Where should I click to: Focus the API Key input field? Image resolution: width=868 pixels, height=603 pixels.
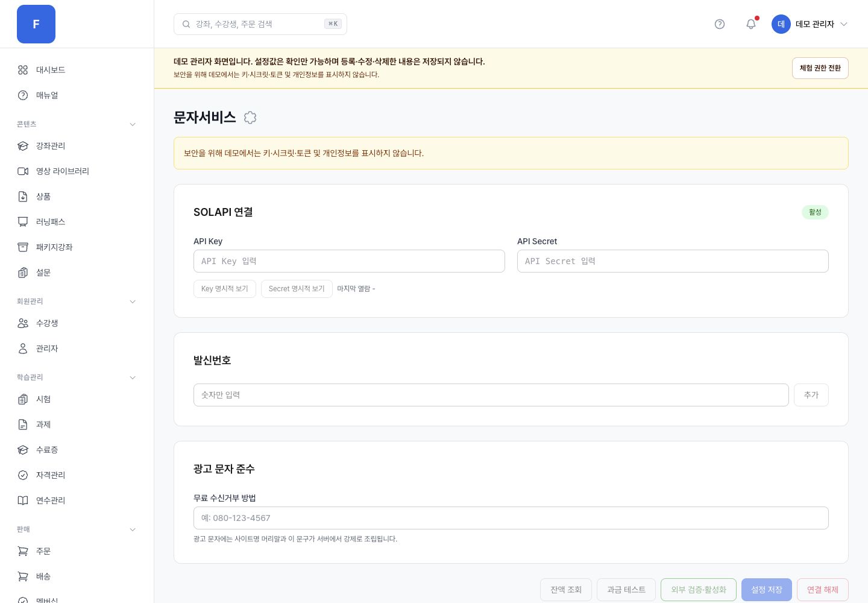pyautogui.click(x=349, y=261)
